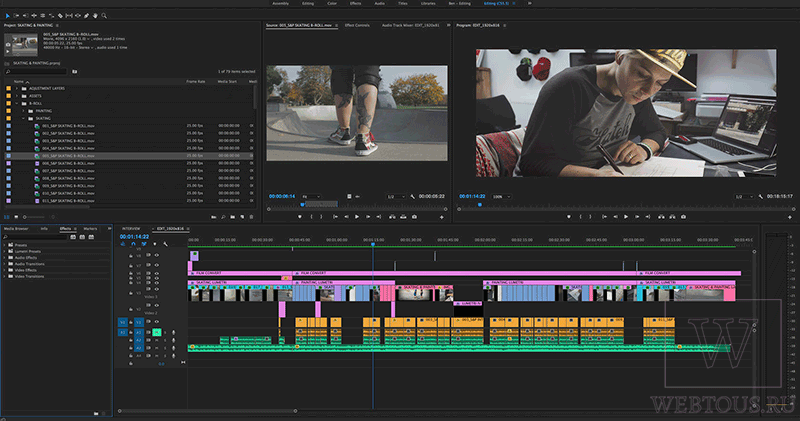Open the Audio workspace
800x421 pixels.
(380, 4)
